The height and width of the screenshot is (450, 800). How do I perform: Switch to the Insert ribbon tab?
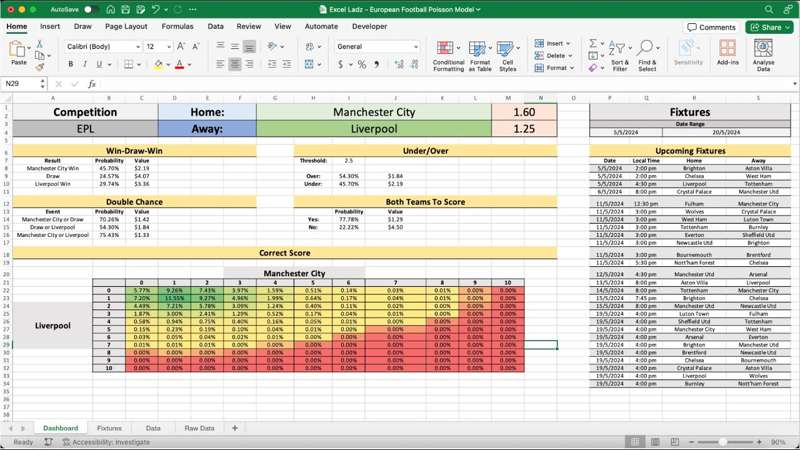[x=50, y=27]
